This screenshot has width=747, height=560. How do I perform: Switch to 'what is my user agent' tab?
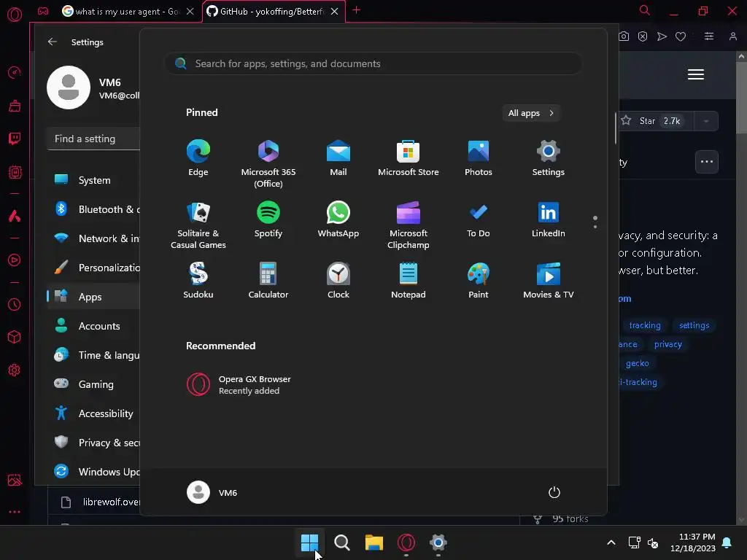[122, 12]
